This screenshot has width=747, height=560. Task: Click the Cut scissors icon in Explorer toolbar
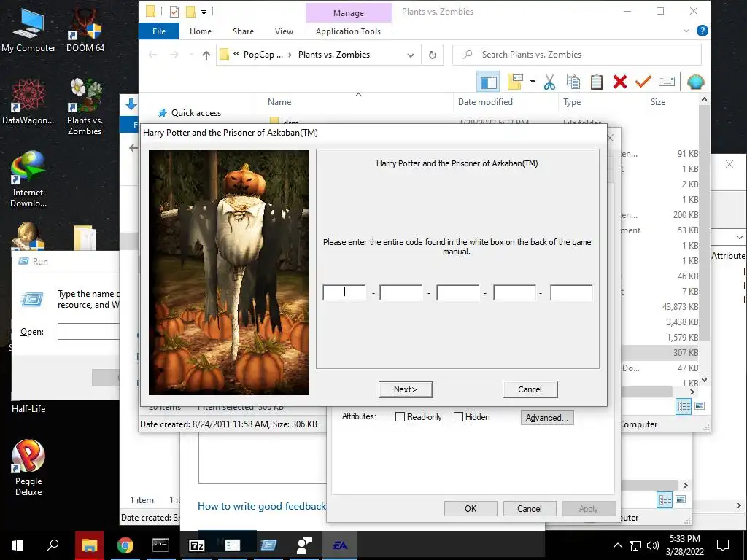coord(549,82)
